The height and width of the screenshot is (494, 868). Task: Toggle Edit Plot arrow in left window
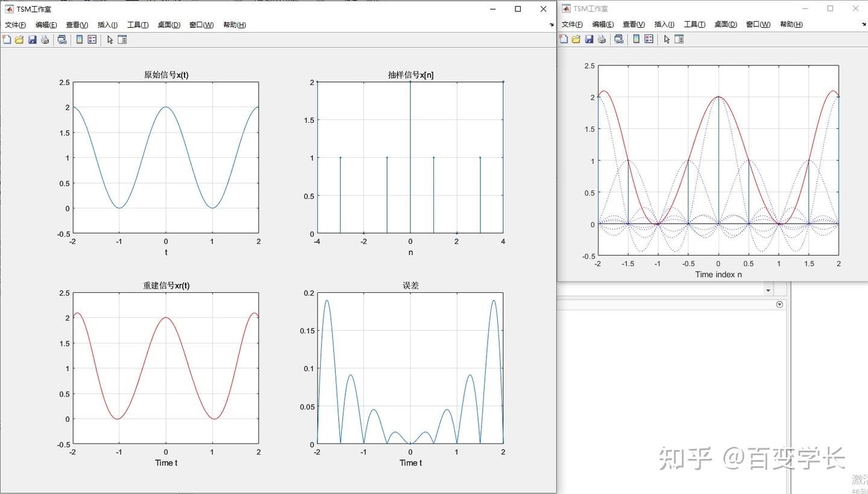coord(110,40)
